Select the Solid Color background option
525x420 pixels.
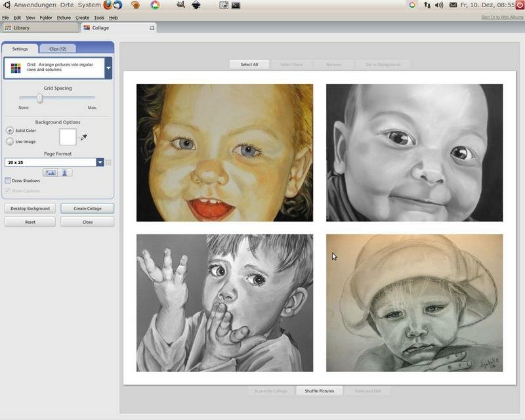coord(10,131)
